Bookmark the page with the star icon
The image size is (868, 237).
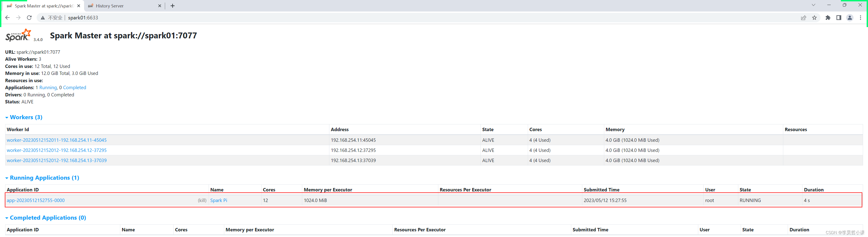tap(814, 18)
